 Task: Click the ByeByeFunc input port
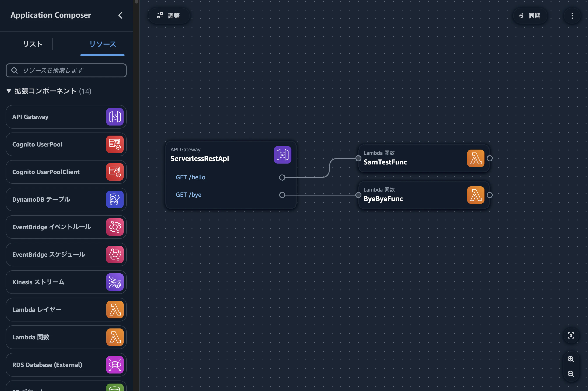pyautogui.click(x=358, y=195)
